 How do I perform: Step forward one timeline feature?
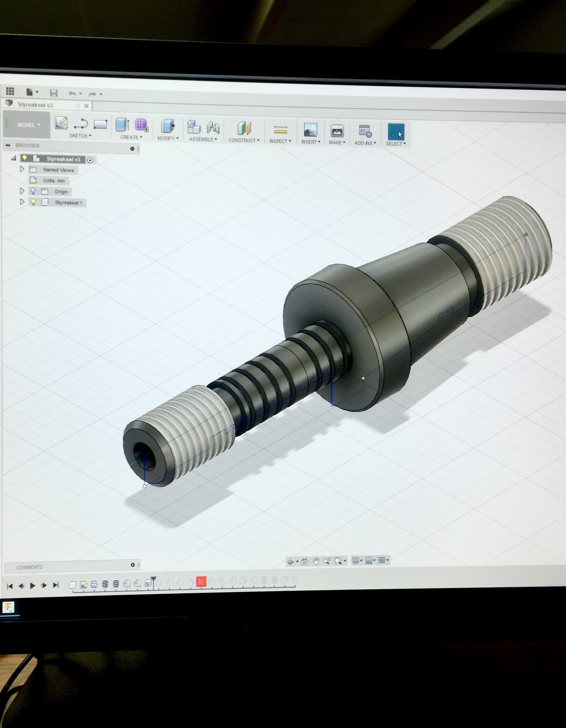(44, 585)
